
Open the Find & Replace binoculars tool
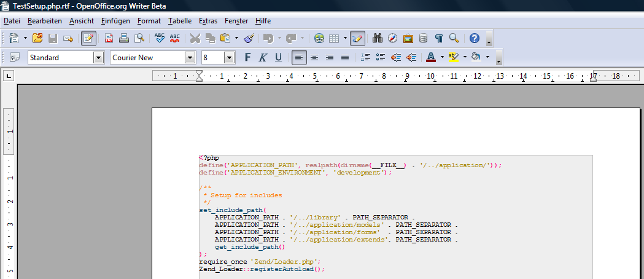(x=378, y=38)
